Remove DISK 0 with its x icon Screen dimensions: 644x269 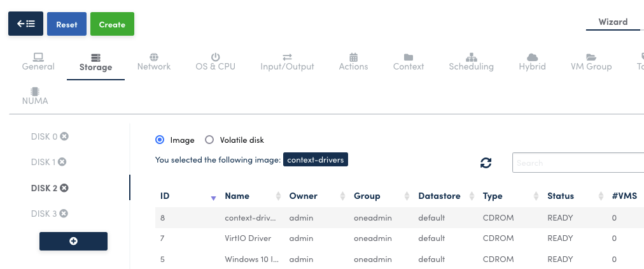coord(64,136)
